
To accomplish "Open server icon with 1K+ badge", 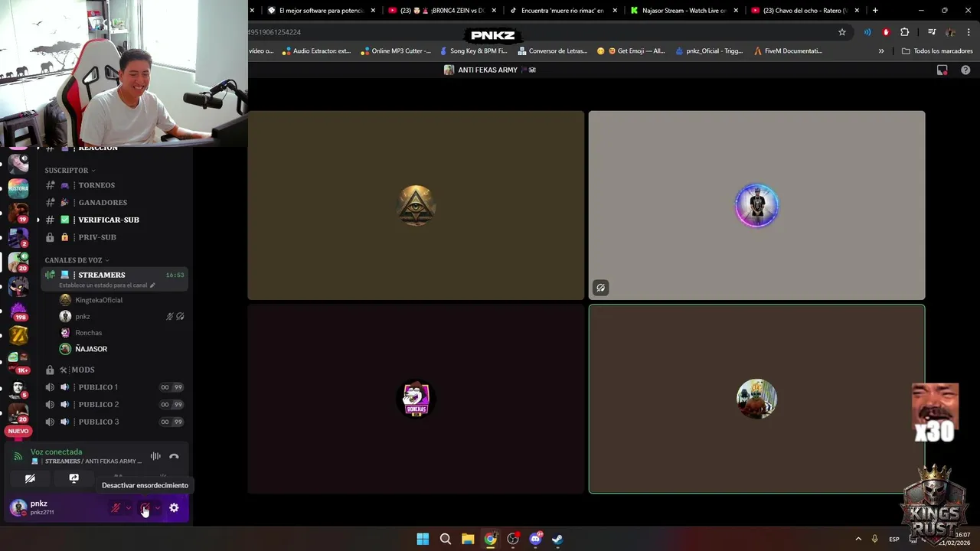I will 18,360.
